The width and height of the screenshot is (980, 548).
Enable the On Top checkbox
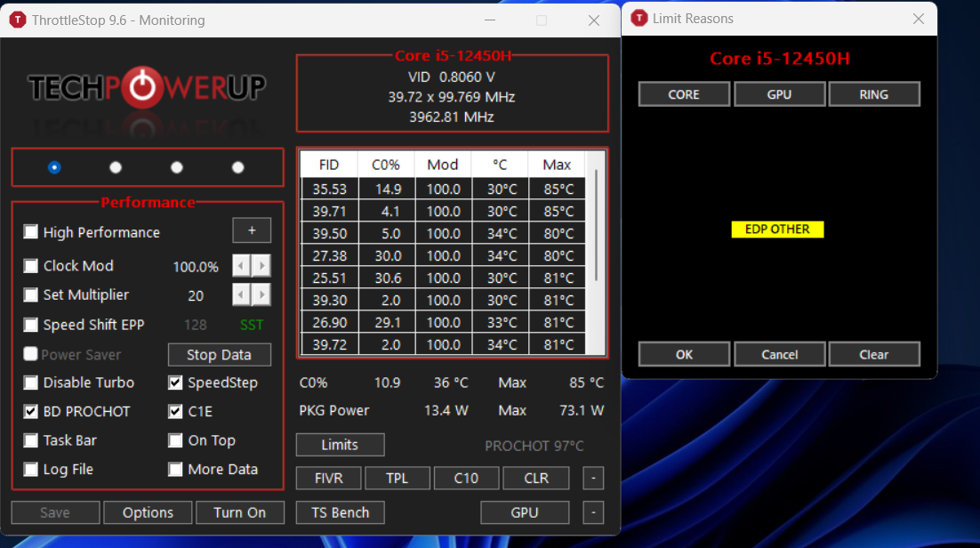click(x=175, y=440)
